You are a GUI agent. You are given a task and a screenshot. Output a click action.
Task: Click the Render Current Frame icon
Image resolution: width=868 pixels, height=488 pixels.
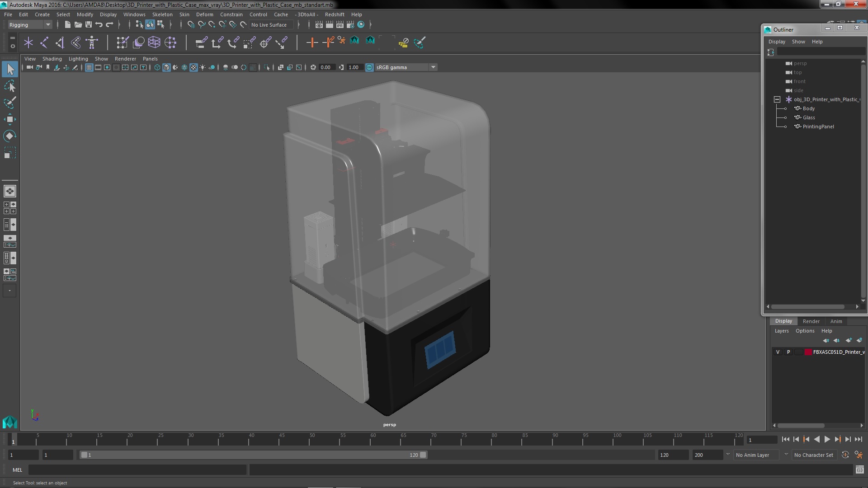329,25
